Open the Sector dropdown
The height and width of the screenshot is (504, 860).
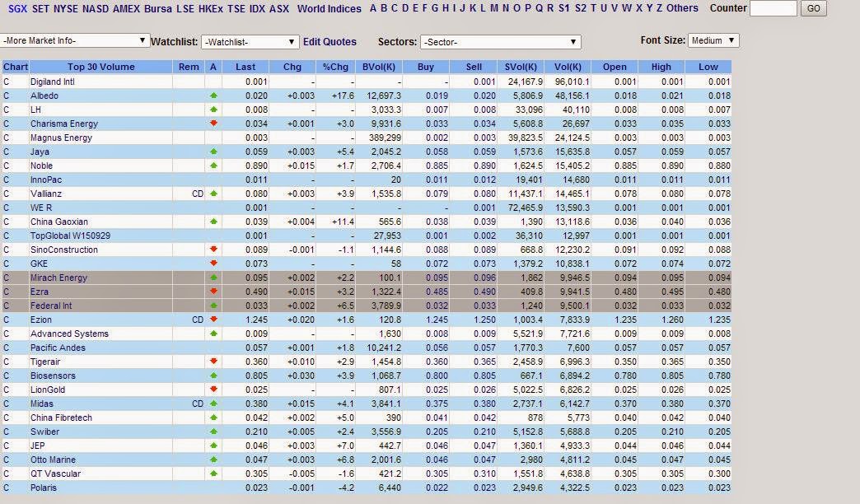[500, 42]
